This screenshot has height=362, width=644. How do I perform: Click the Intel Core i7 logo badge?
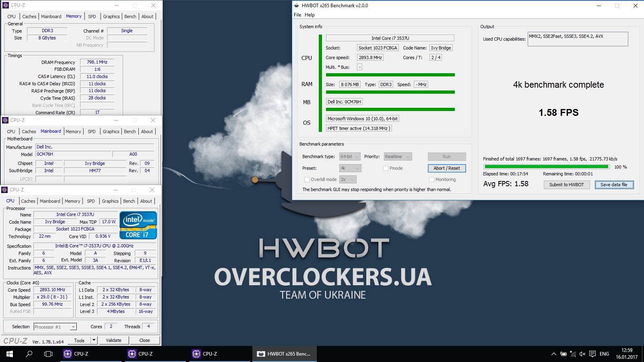[x=138, y=225]
